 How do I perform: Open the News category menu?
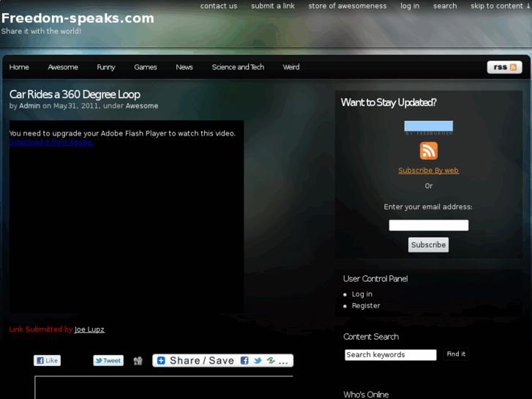tap(184, 67)
